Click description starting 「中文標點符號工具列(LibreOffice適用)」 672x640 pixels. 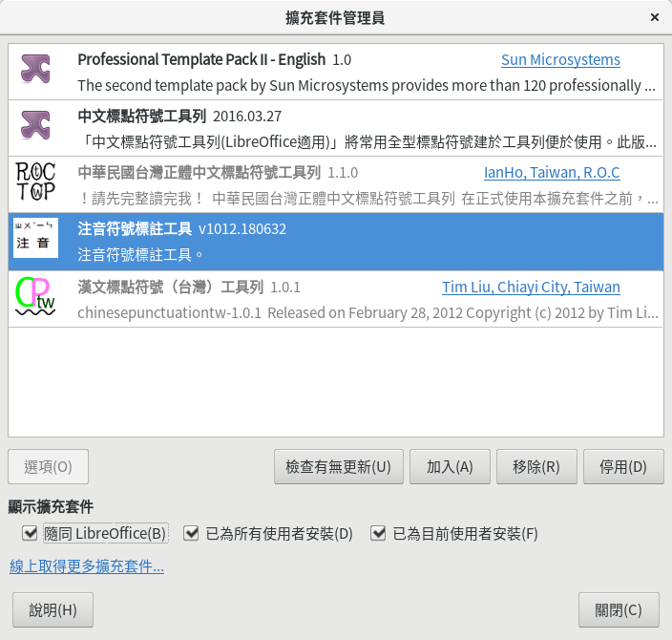click(367, 142)
